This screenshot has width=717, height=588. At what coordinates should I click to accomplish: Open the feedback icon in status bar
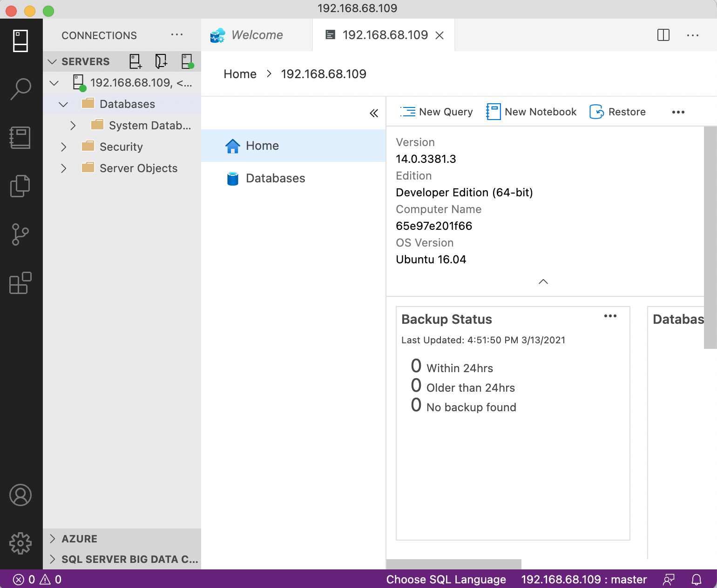(669, 579)
